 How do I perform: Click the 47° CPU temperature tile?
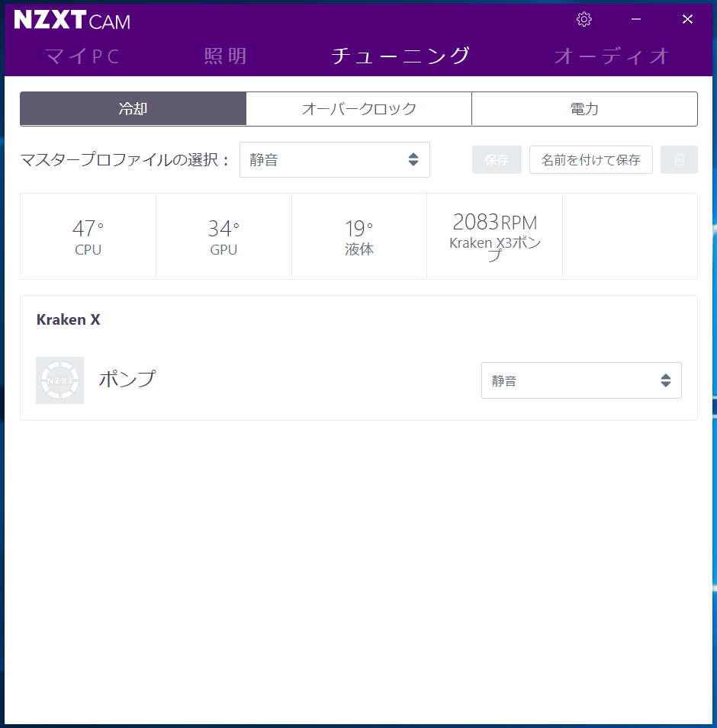click(x=88, y=236)
